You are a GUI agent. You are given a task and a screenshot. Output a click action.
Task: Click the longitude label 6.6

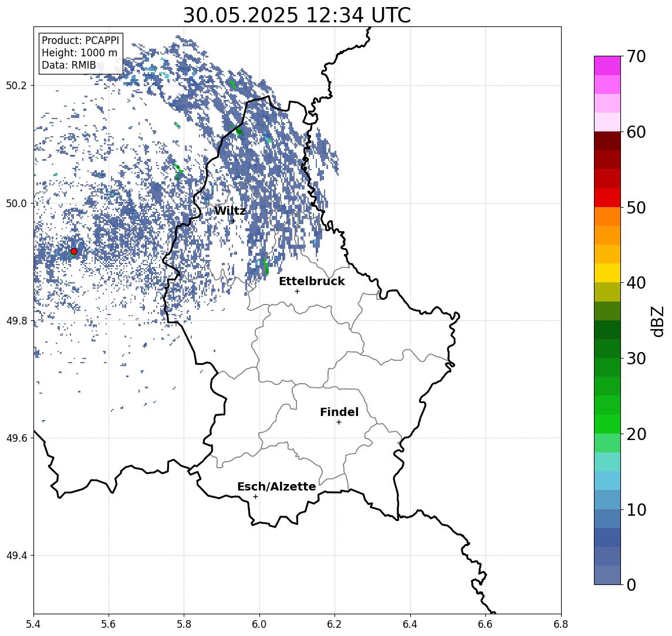coord(485,624)
